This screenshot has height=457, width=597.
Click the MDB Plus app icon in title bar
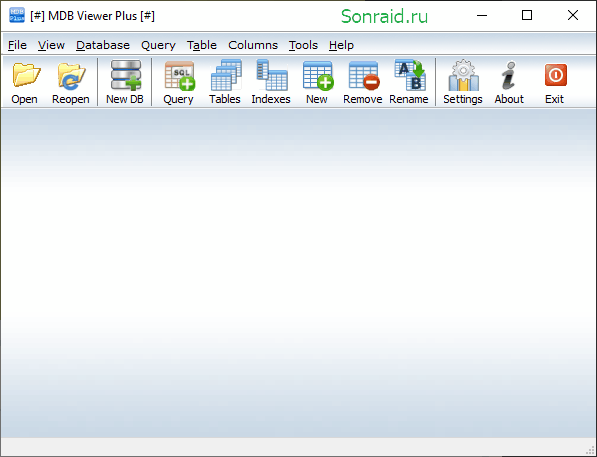point(16,15)
